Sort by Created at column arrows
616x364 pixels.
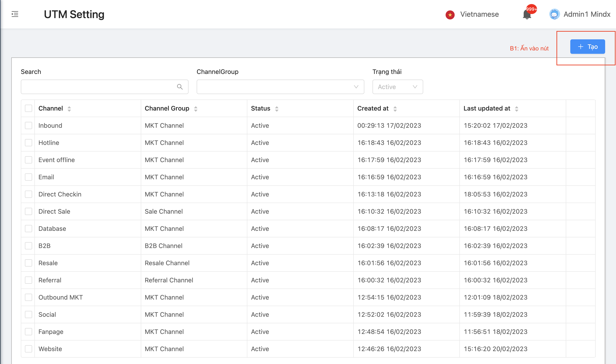click(395, 109)
